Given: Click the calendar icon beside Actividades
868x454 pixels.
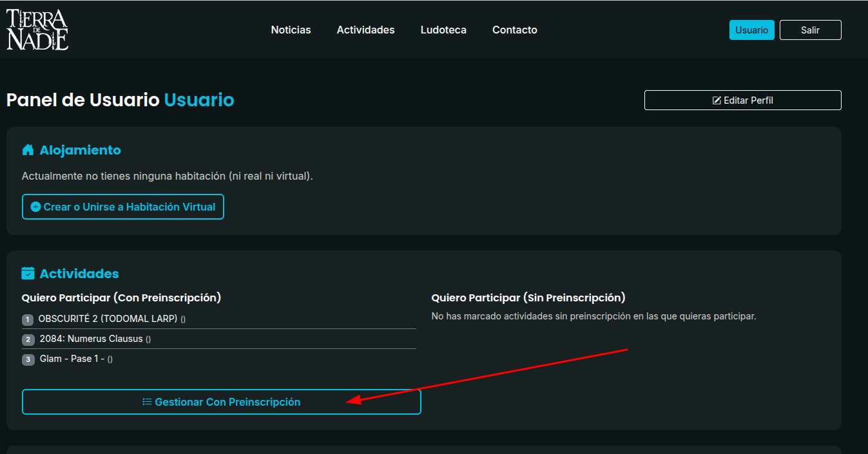Looking at the screenshot, I should point(28,274).
